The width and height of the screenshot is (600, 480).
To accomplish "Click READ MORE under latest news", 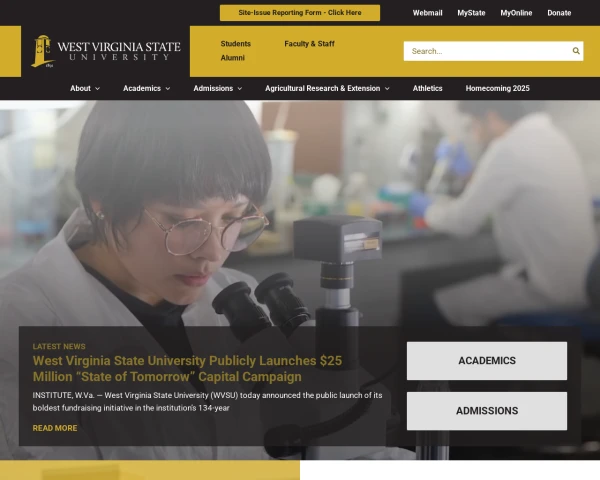I will coord(55,428).
